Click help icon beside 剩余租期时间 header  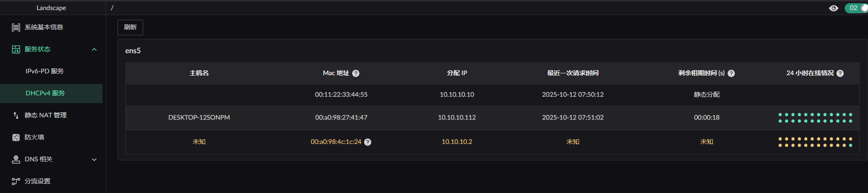[x=731, y=73]
